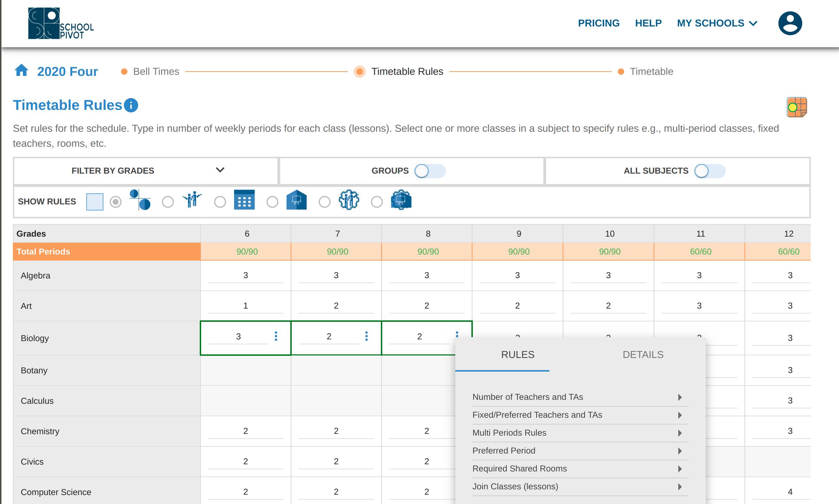Viewport: 839px width, 504px height.
Task: Click the Total Periods row header
Action: [107, 252]
